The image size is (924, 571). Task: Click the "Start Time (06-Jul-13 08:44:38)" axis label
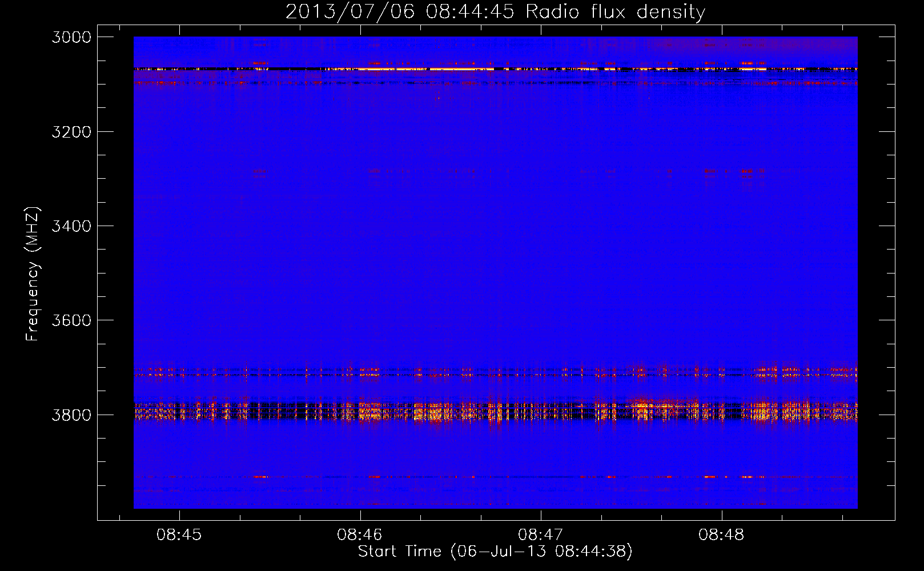495,552
